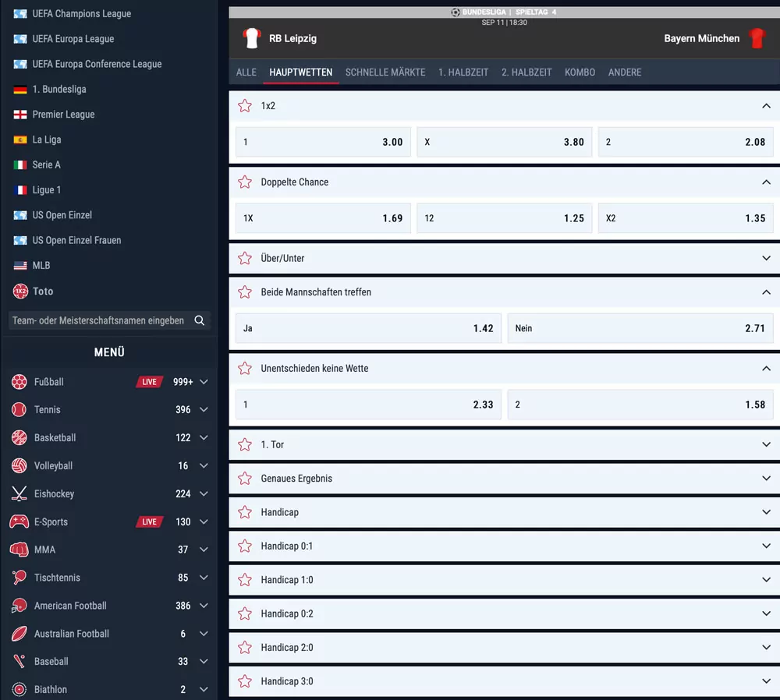Image resolution: width=780 pixels, height=700 pixels.
Task: Switch to the ANDERE tab
Action: point(624,72)
